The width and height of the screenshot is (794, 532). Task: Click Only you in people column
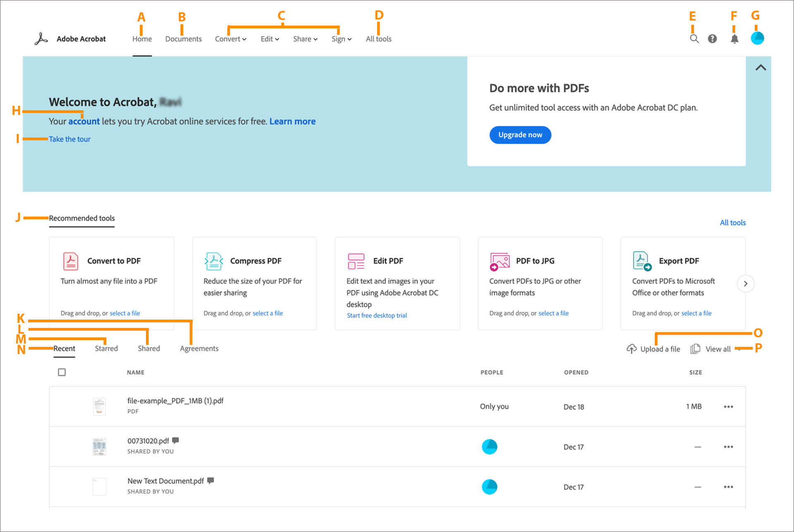[494, 406]
